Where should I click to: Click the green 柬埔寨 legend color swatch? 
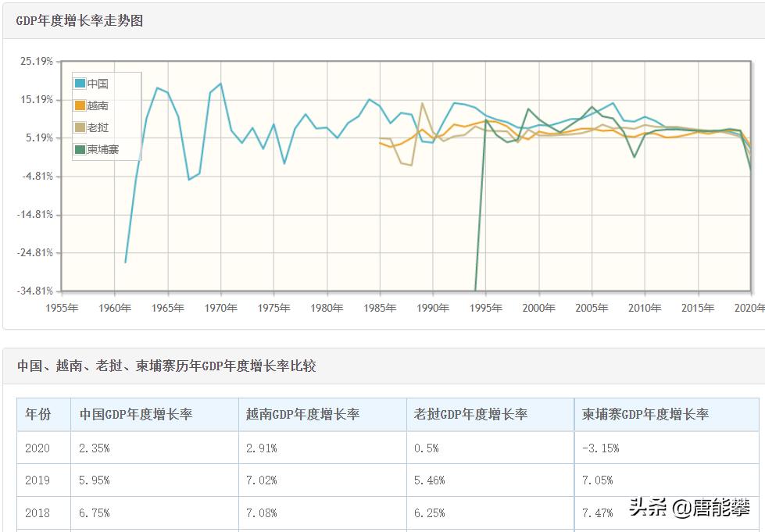(x=80, y=149)
